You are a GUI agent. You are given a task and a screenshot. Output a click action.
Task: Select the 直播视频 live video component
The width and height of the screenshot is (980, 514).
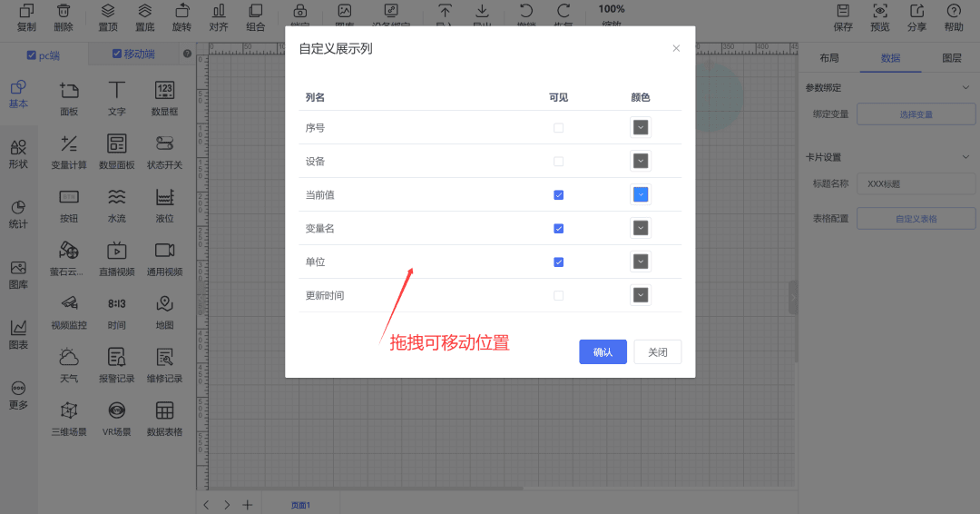tap(117, 259)
